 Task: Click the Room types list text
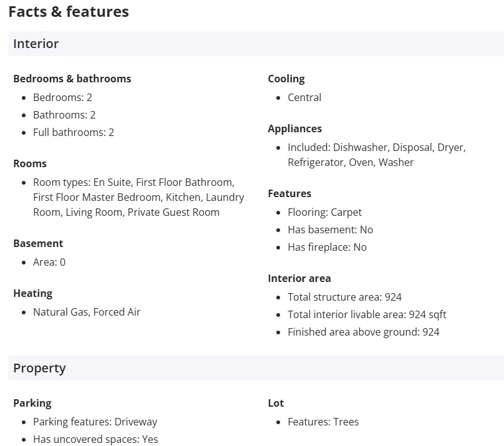[138, 197]
